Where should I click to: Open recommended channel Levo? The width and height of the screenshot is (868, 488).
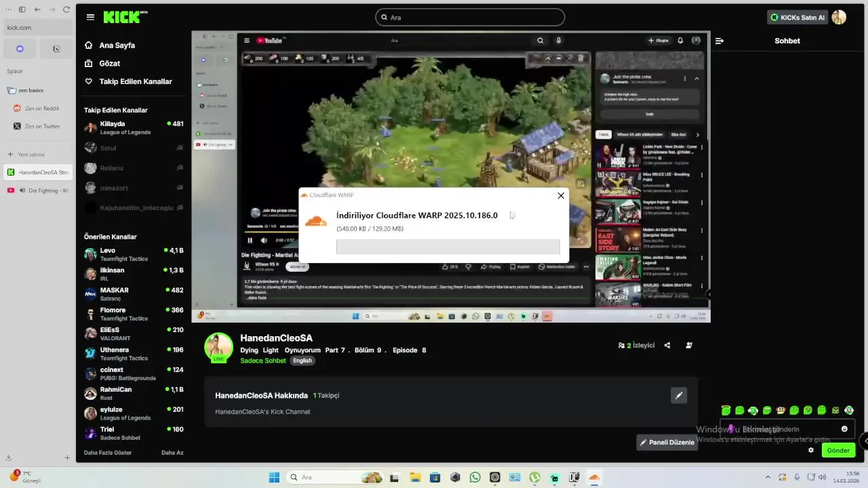click(x=134, y=254)
